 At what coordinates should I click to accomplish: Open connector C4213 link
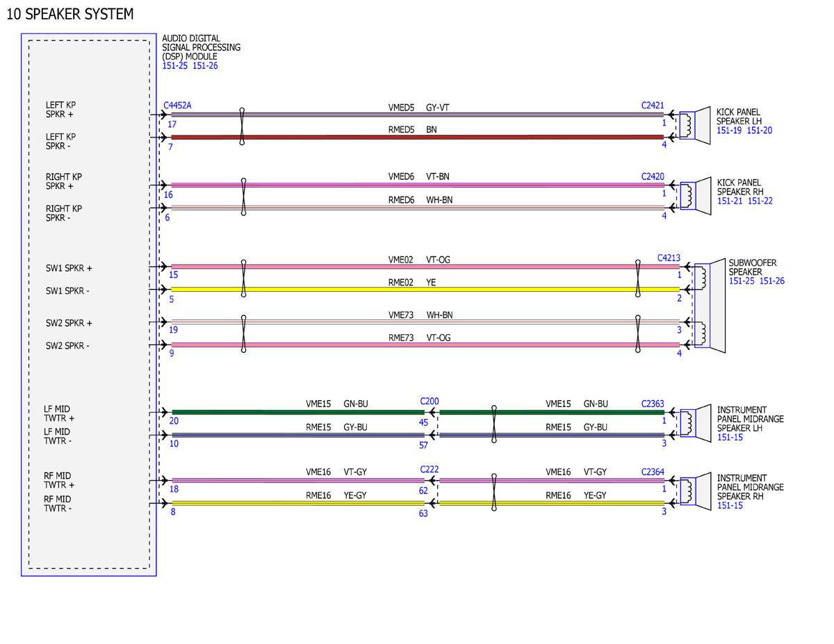[x=669, y=258]
